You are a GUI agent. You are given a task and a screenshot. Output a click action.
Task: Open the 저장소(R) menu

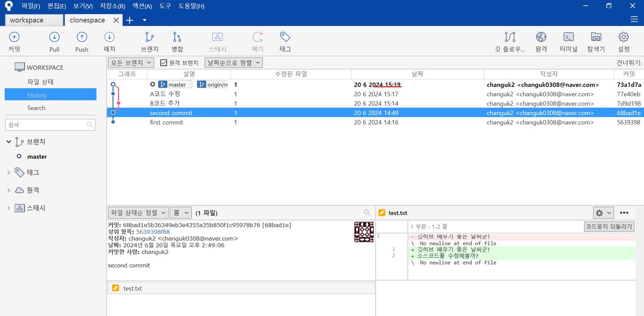[x=113, y=6]
